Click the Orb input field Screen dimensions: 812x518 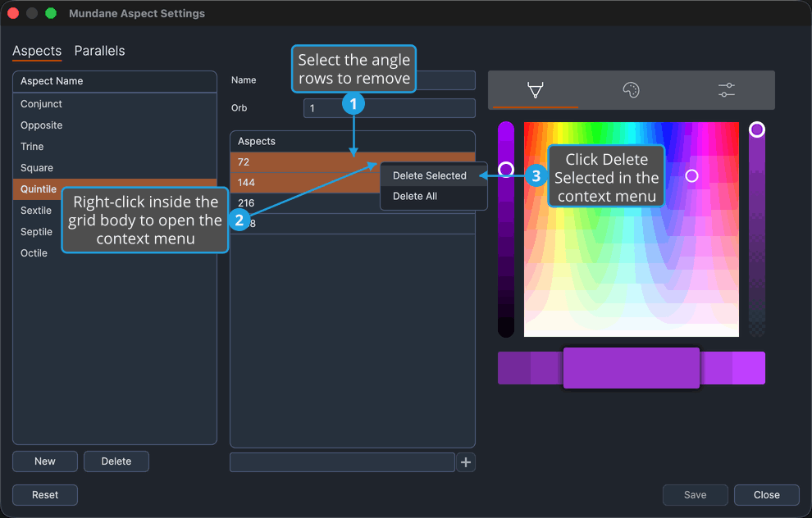tap(390, 108)
